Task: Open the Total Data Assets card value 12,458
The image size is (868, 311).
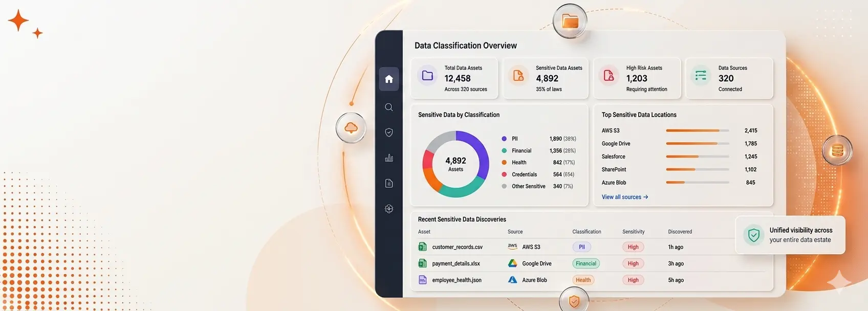Action: point(458,78)
